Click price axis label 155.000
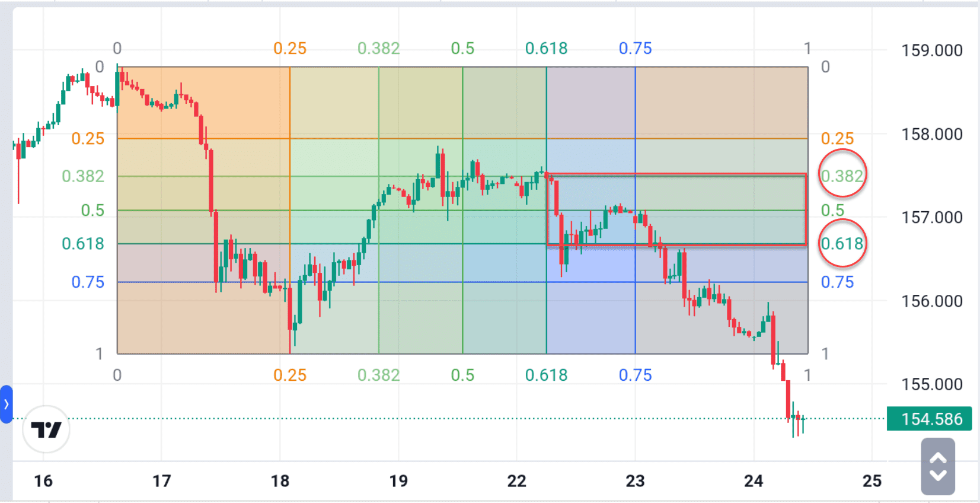The image size is (980, 503). pos(932,384)
